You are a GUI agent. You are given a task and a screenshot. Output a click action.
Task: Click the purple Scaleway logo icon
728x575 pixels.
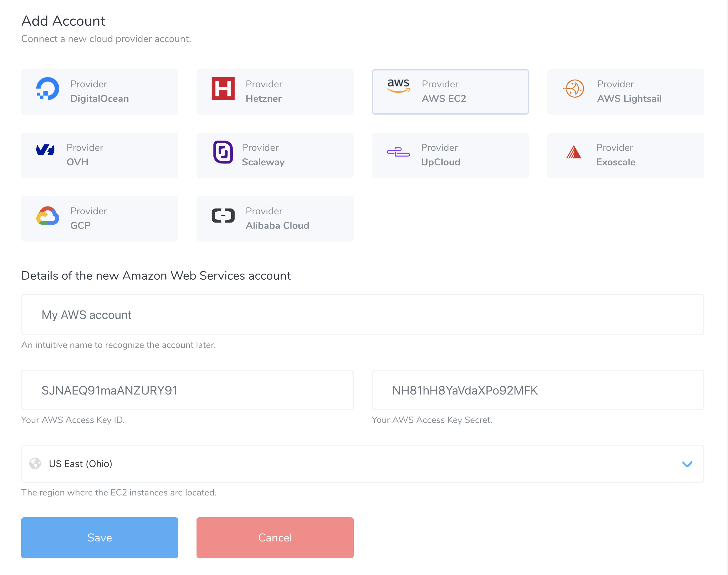223,152
